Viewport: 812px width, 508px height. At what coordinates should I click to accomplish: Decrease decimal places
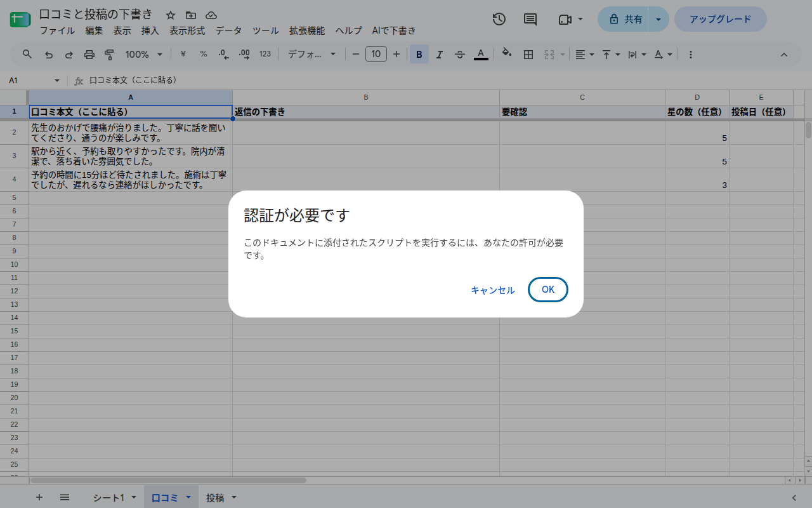[x=223, y=54]
